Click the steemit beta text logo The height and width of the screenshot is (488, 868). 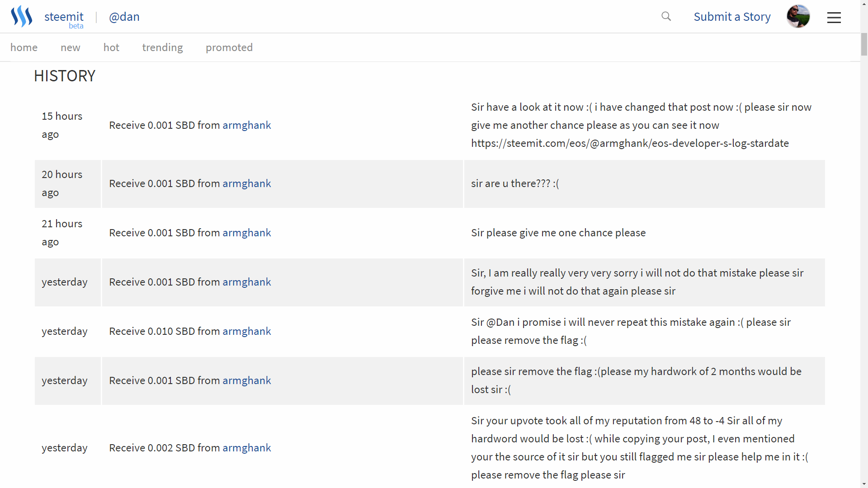(64, 18)
